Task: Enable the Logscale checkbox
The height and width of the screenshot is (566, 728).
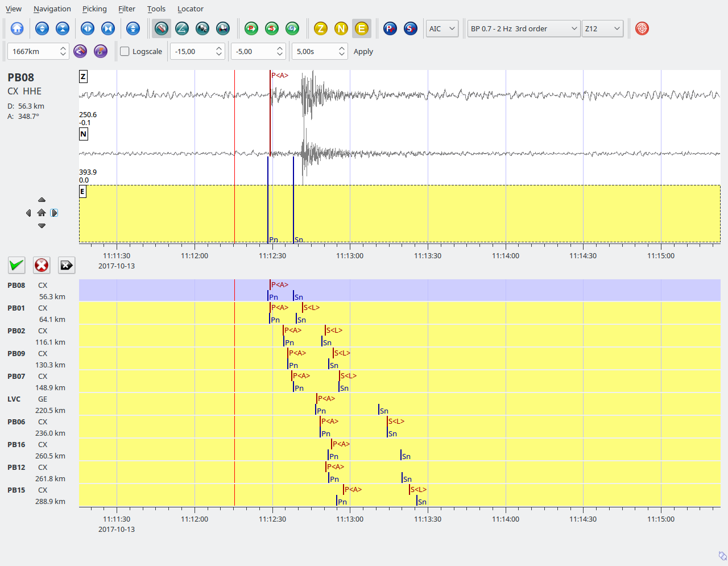Action: click(125, 52)
